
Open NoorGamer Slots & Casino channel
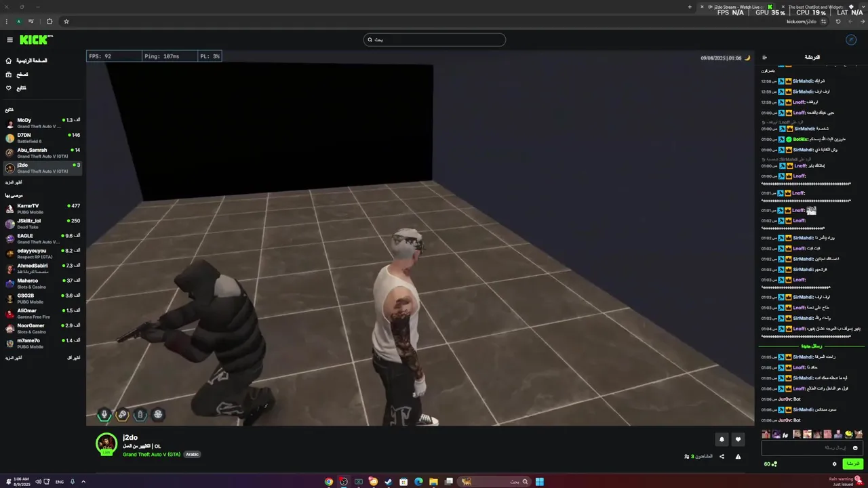pyautogui.click(x=43, y=327)
